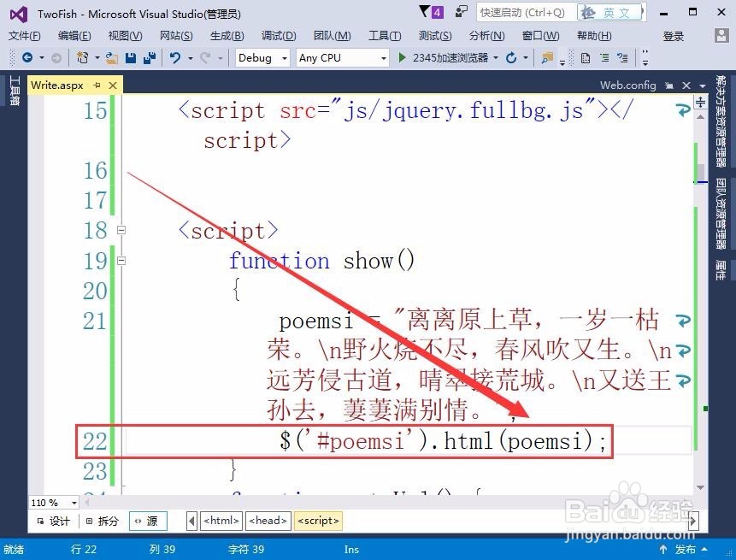Image resolution: width=736 pixels, height=560 pixels.
Task: Pin the Write.aspx tab
Action: (x=97, y=85)
